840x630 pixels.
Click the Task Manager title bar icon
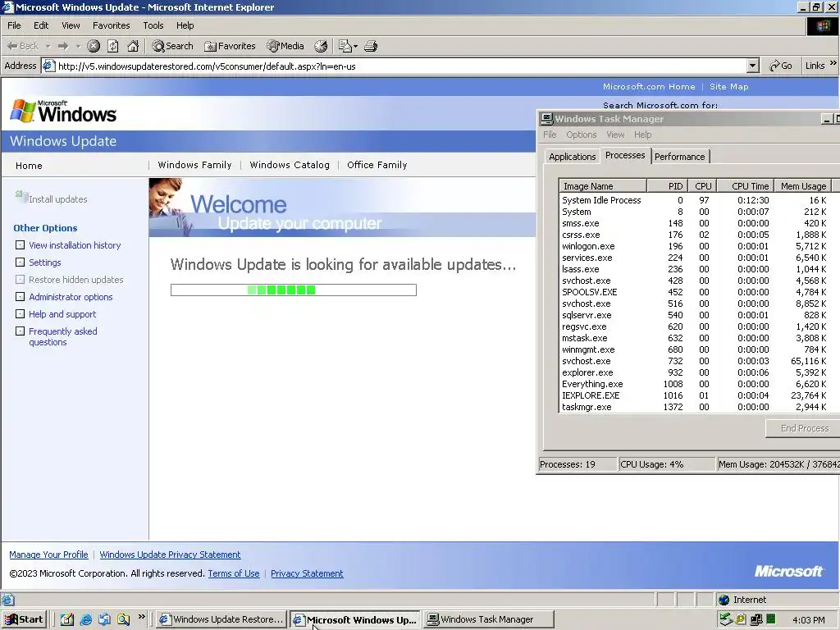pyautogui.click(x=546, y=119)
